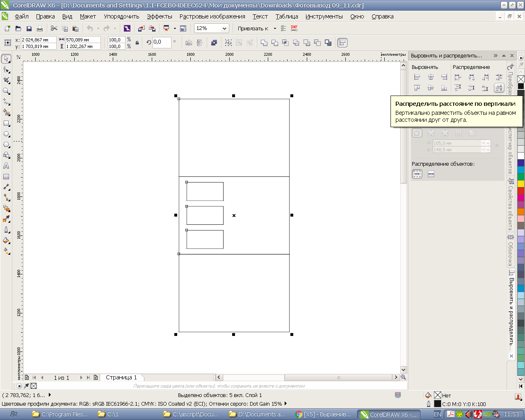Image resolution: width=525 pixels, height=420 pixels.
Task: Pick the blue palette swatch
Action: (x=521, y=163)
